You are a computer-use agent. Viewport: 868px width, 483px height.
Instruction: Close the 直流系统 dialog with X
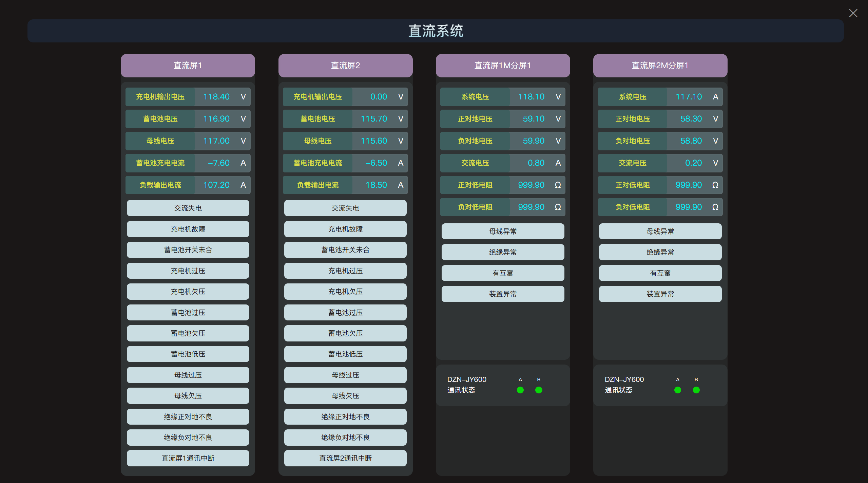tap(853, 13)
